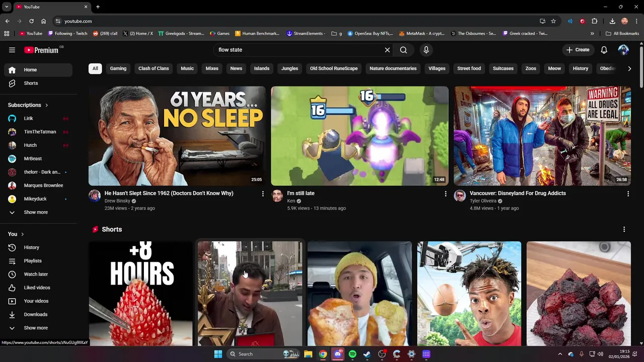The image size is (644, 362).
Task: Click the Create button
Action: tap(578, 50)
